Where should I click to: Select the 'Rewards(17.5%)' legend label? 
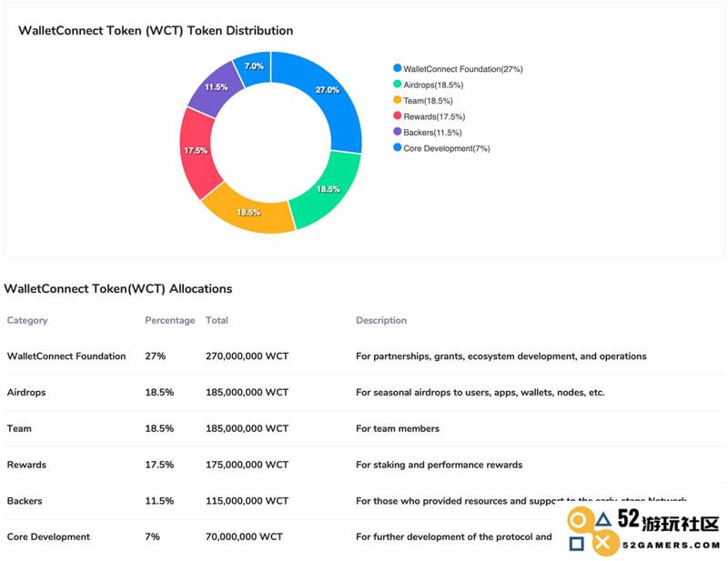[x=434, y=116]
